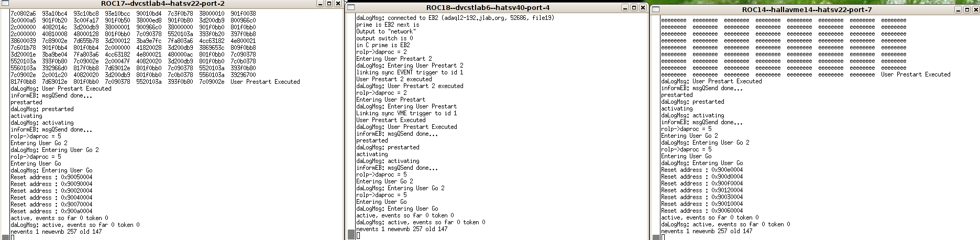
Task: Close the ROC18 dvcstlab6 terminal window
Action: pos(642,8)
